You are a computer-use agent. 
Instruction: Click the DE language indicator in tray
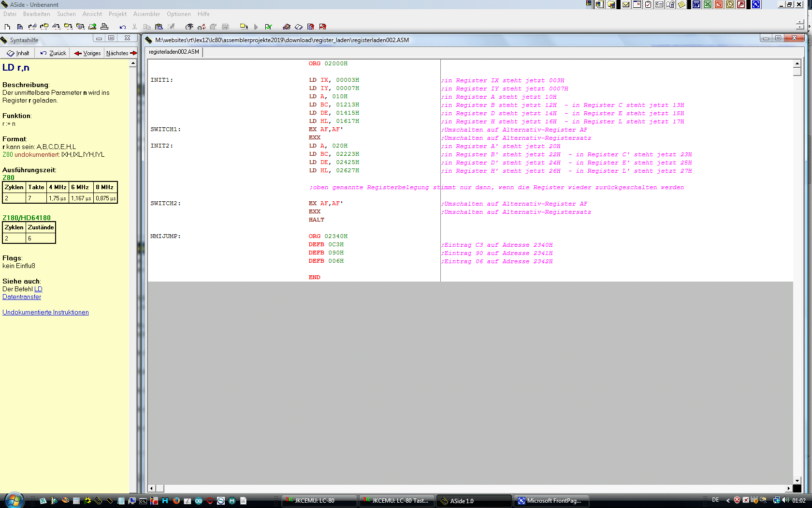coord(715,500)
